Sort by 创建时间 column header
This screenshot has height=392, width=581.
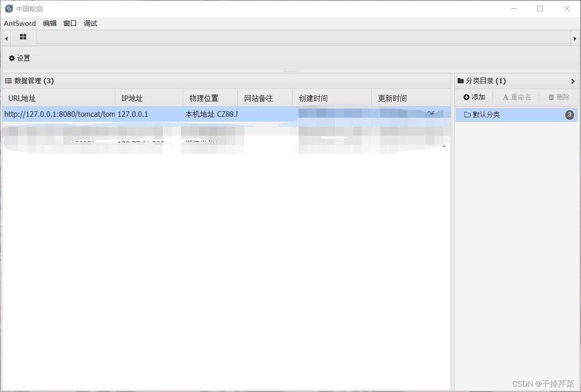tap(332, 98)
